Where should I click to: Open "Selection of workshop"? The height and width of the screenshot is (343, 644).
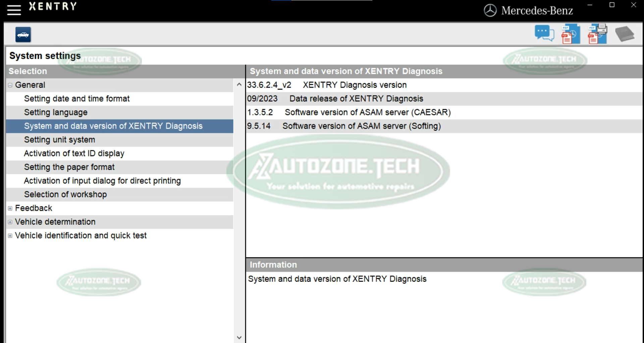65,195
